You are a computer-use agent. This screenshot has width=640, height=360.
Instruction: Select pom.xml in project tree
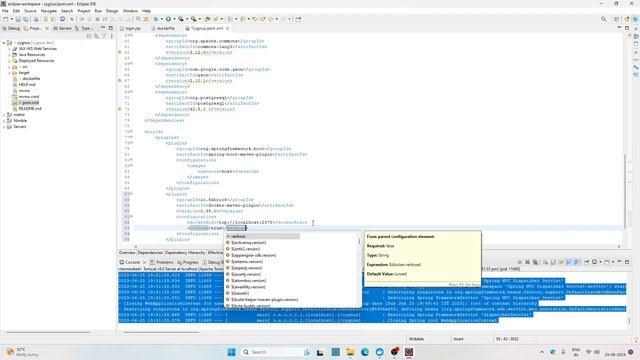click(x=26, y=102)
